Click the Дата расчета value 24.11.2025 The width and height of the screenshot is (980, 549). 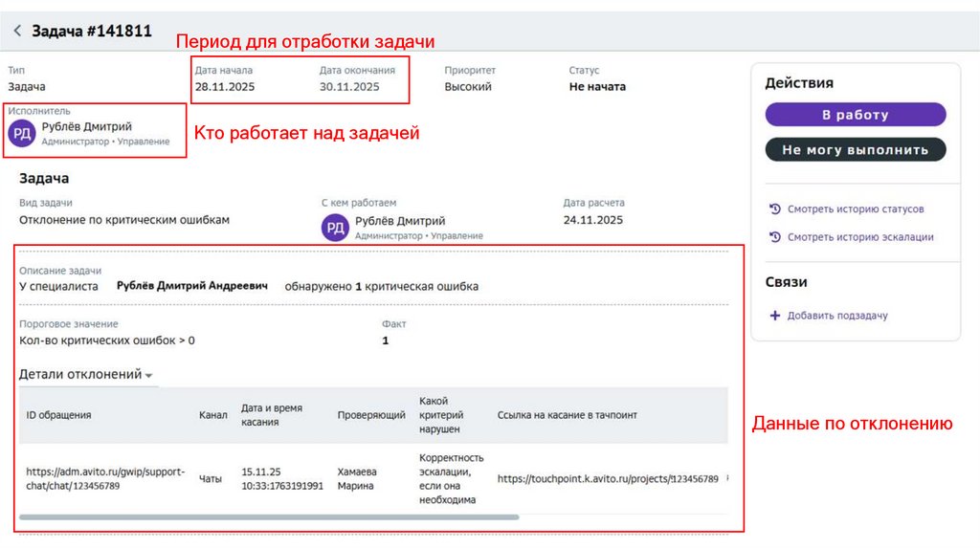click(x=592, y=220)
